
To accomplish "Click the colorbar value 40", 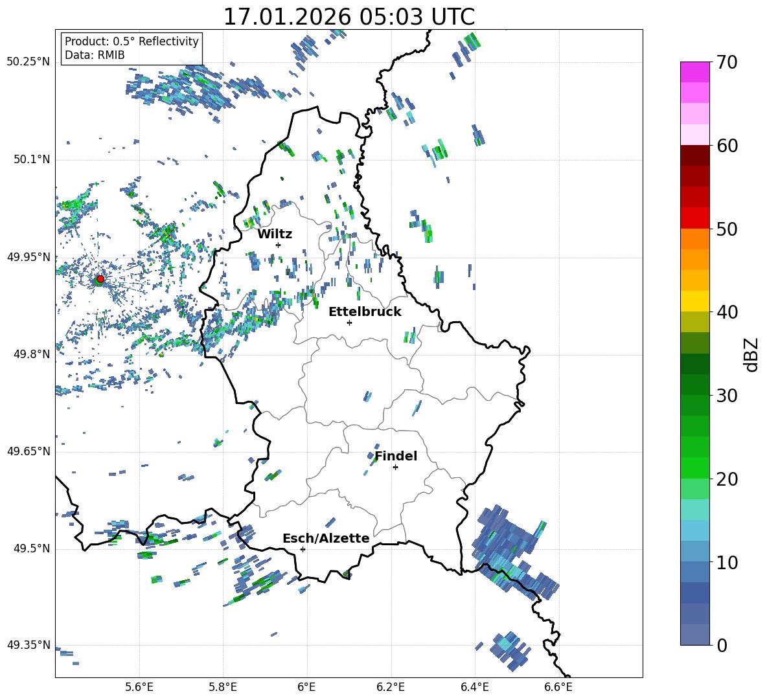I will pos(727,312).
